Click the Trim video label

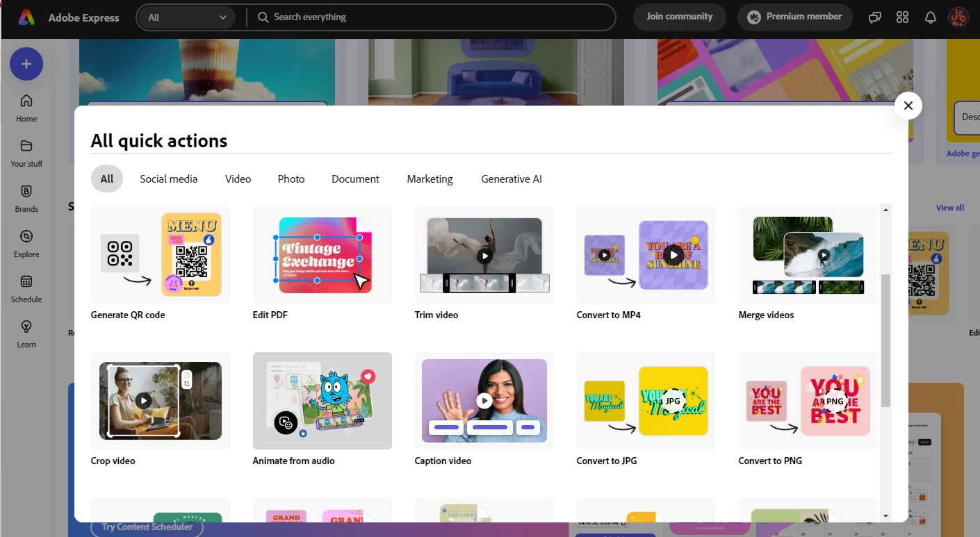click(x=436, y=315)
